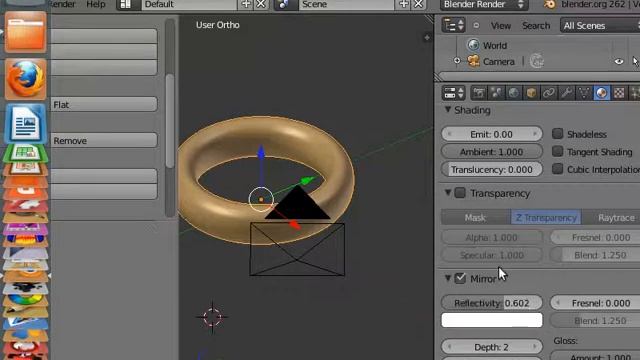Click the Camera object icon in outliner

point(473,61)
